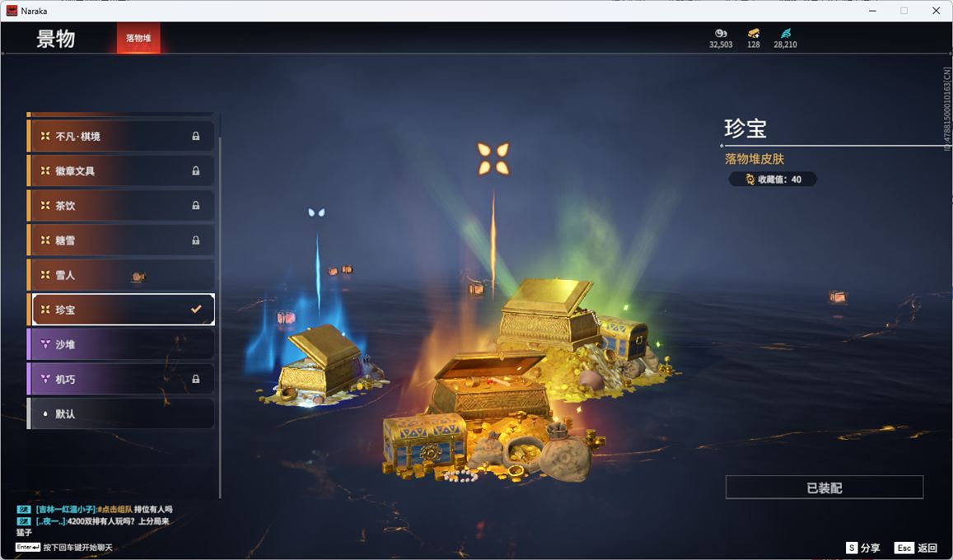Select the 不凡·棋境 skin row
Screen dimensions: 953x560
tap(121, 136)
